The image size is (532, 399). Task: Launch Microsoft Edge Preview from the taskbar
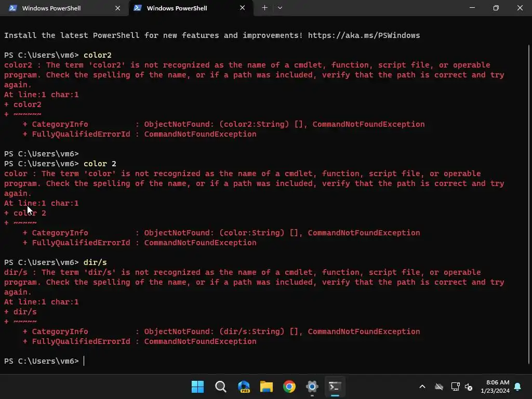[x=244, y=387]
